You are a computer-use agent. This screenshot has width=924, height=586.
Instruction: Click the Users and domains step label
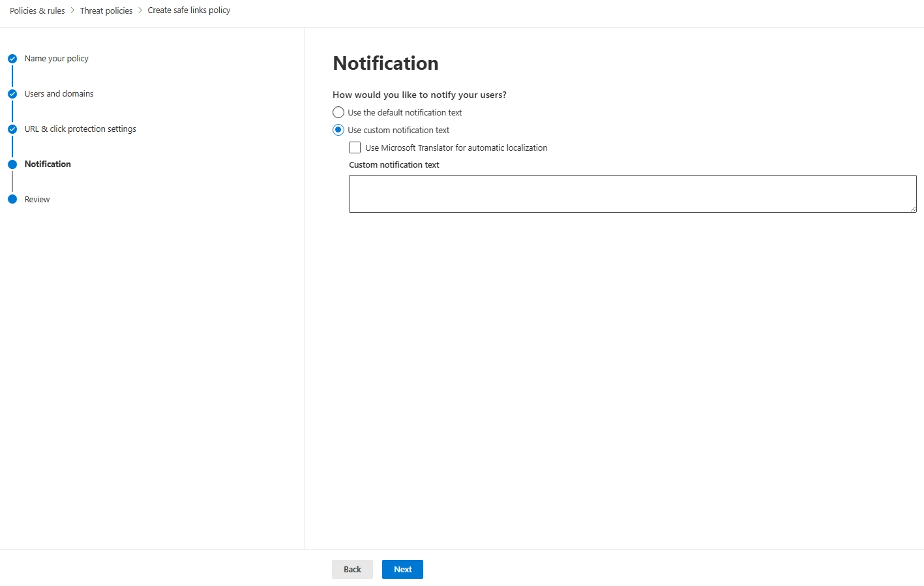[59, 93]
